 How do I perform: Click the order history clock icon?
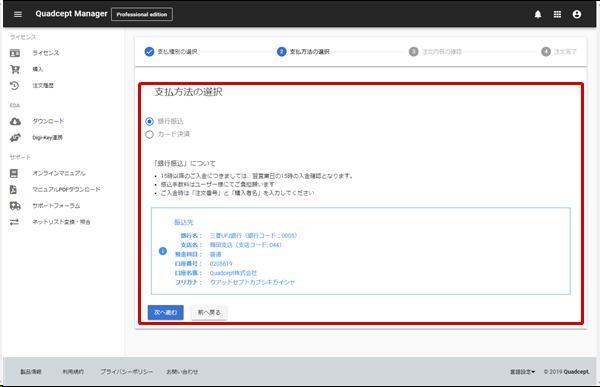click(15, 85)
